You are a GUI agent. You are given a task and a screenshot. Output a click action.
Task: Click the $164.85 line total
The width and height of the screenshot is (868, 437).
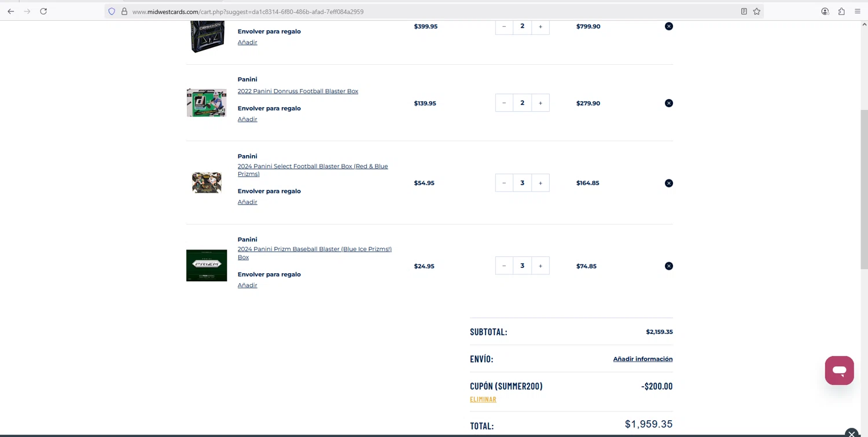point(587,183)
